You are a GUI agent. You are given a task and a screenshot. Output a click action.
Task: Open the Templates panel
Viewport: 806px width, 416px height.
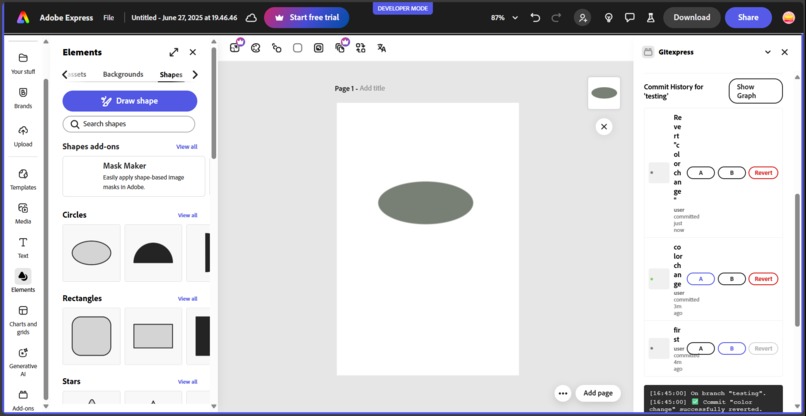pyautogui.click(x=23, y=179)
